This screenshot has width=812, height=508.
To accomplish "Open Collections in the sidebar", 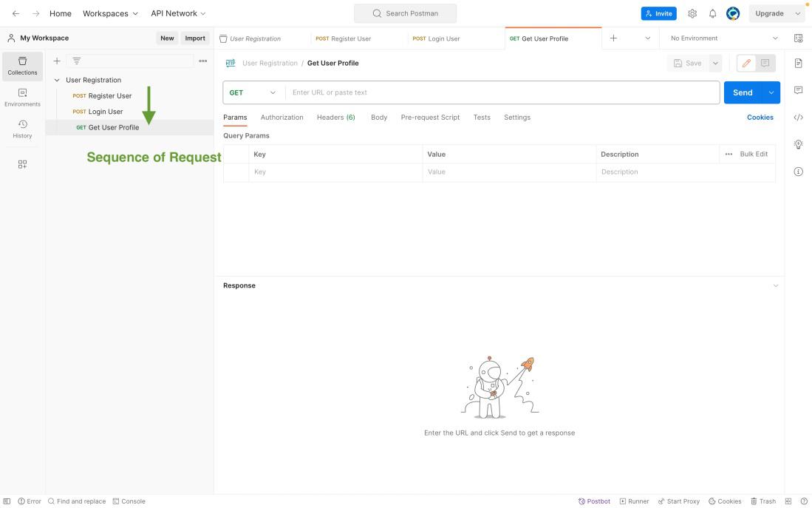I will pos(22,67).
